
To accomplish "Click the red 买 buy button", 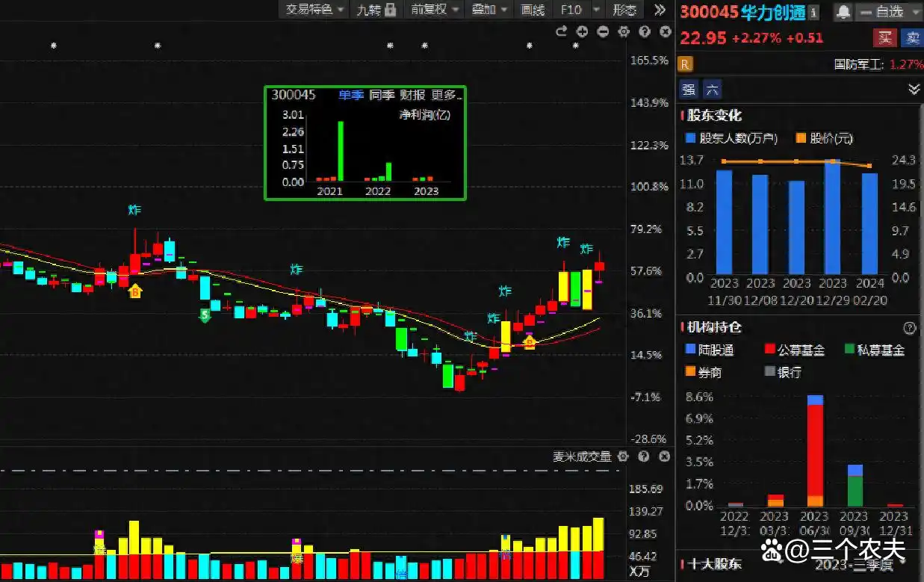I will [885, 38].
